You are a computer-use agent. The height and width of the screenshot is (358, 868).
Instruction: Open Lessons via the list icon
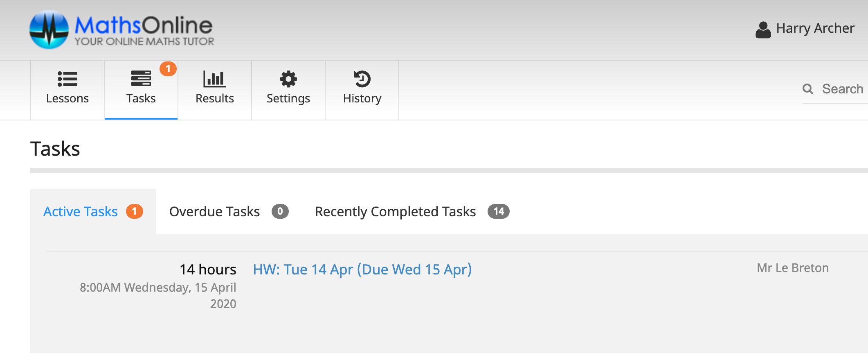[67, 79]
